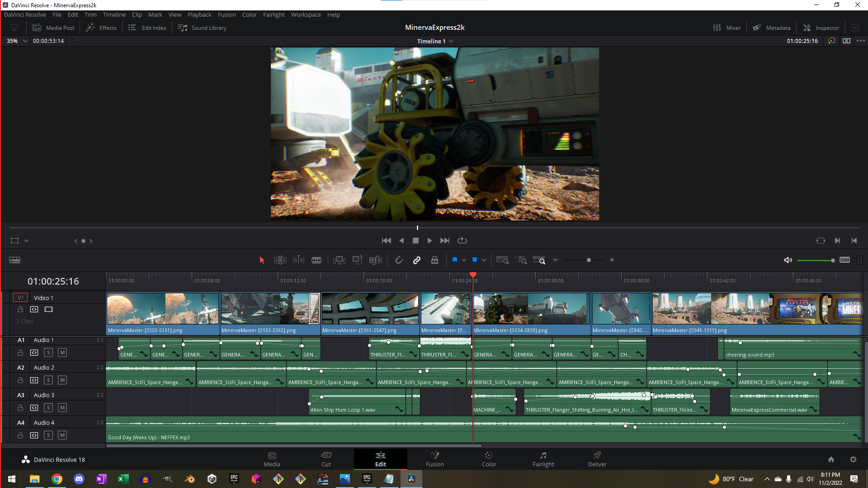Select the Trim edit mode icon
This screenshot has height=488, width=868.
(280, 260)
